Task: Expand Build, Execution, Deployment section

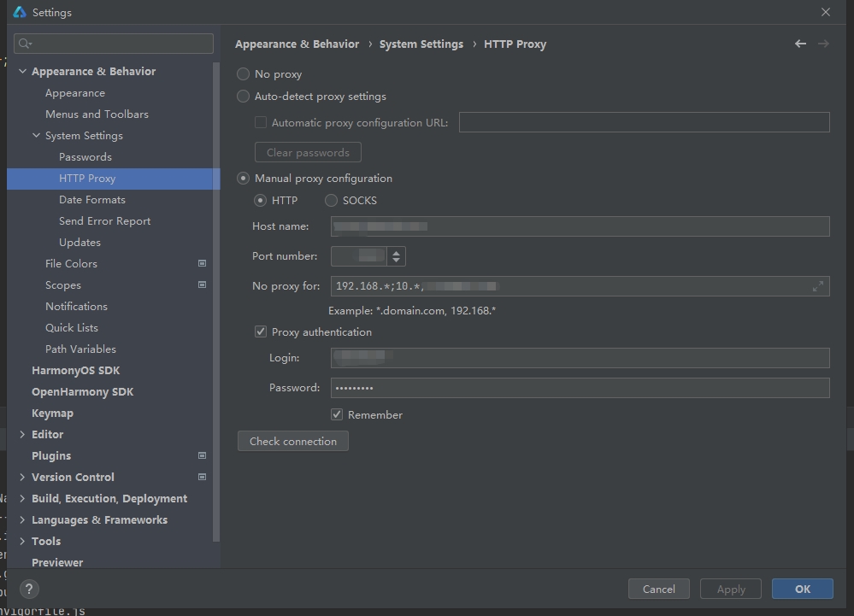Action: click(x=22, y=498)
